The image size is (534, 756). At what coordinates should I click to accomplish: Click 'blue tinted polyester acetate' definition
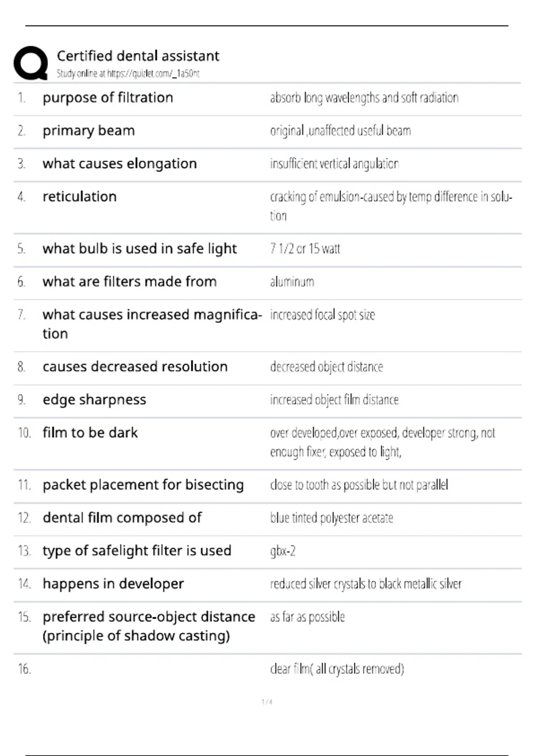point(332,518)
